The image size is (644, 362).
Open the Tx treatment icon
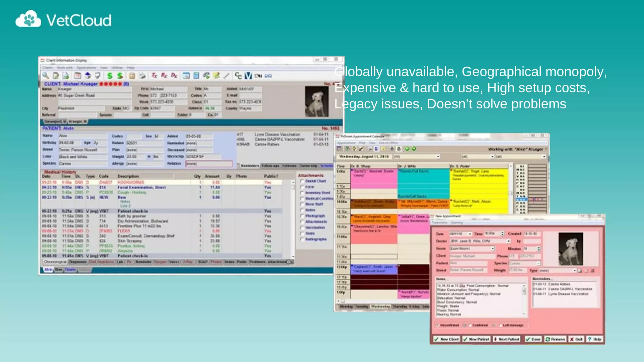tap(154, 76)
